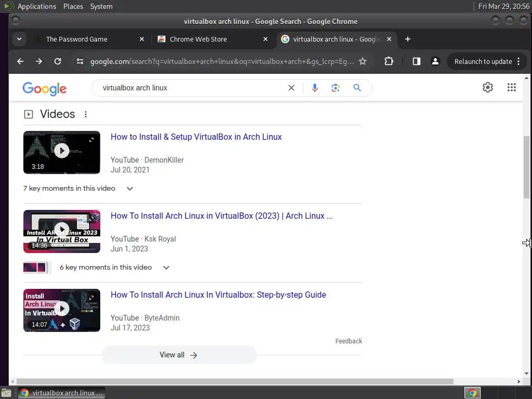Click the taskbar virtualbox arch linux window button
The image size is (532, 399).
coord(61,393)
